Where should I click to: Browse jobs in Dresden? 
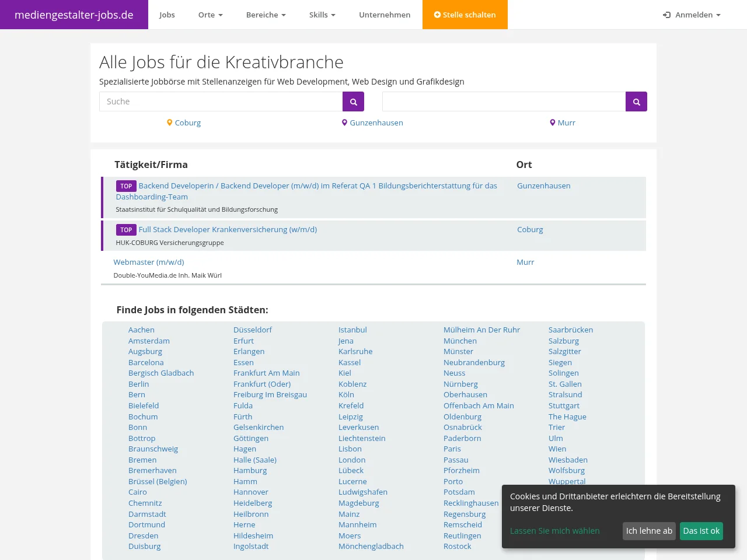click(x=143, y=536)
